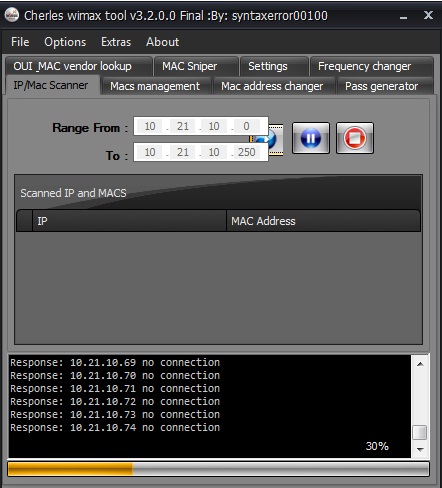Click the Range From second octet 21
This screenshot has width=442, height=488.
[182, 126]
